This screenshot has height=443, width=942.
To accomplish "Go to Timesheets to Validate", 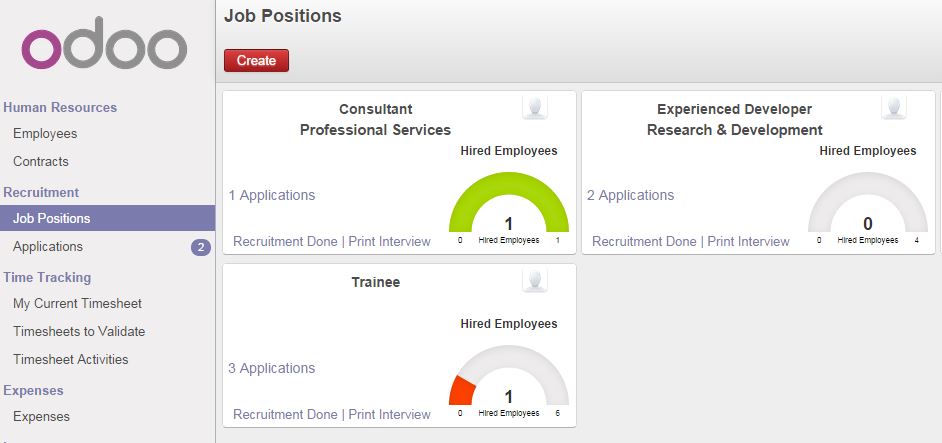I will (x=79, y=331).
